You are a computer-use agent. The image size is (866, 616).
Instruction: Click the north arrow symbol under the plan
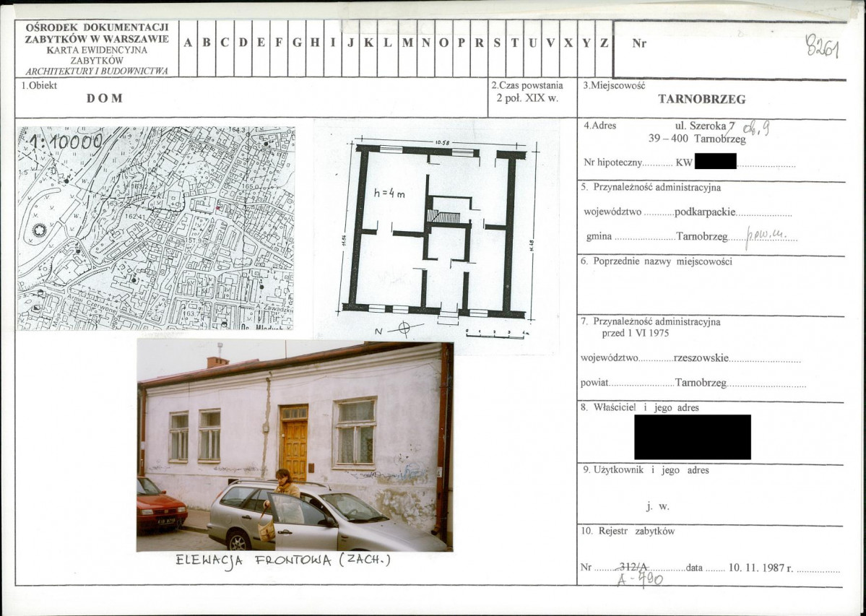coord(404,329)
